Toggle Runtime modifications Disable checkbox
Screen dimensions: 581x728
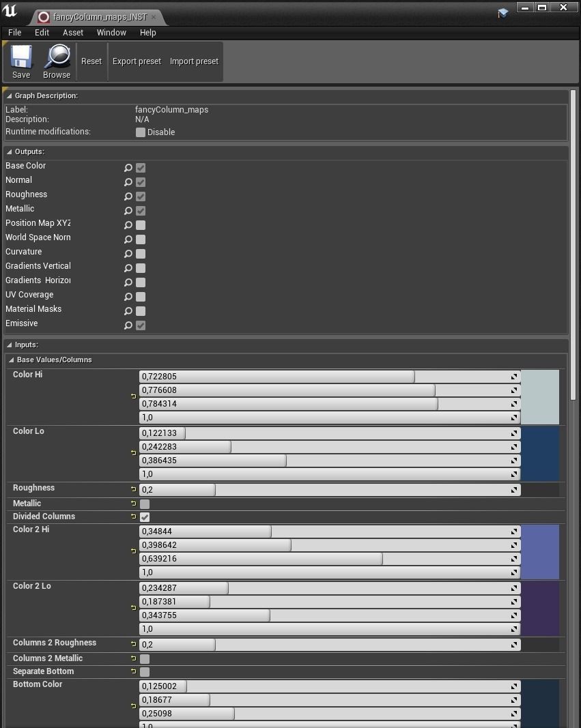pos(140,132)
